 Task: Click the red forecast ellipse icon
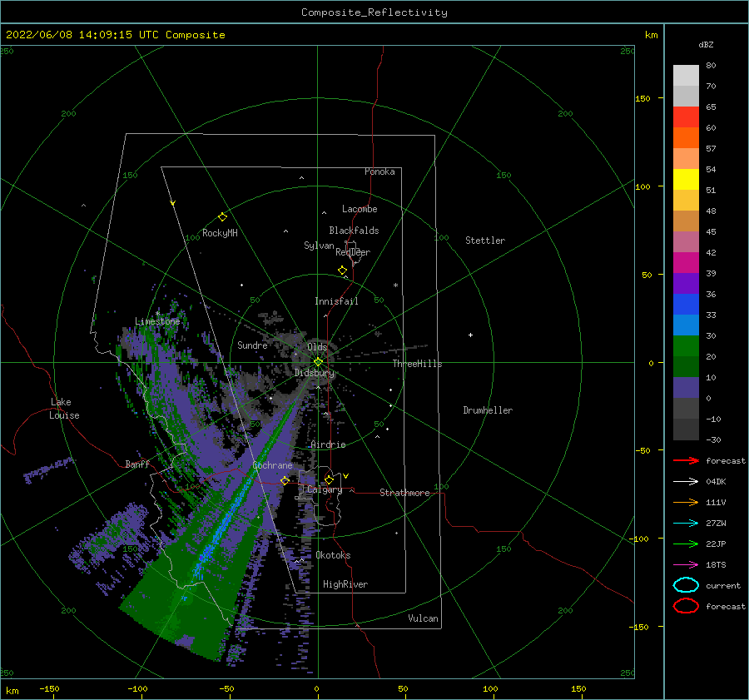[x=686, y=606]
